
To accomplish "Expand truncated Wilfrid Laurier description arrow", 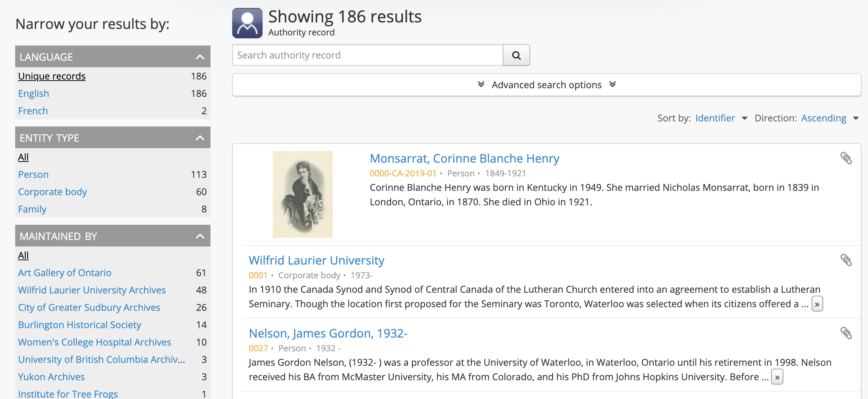I will pyautogui.click(x=817, y=304).
